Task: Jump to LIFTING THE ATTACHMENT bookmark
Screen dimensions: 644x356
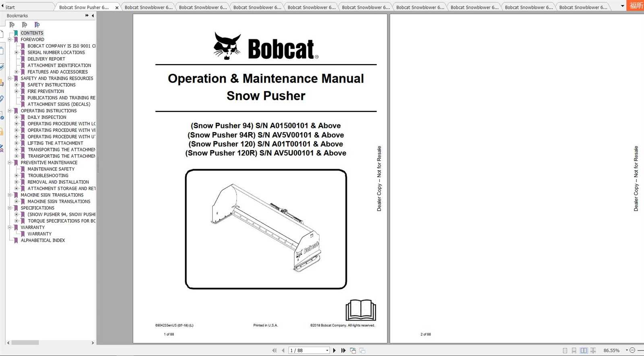Action: tap(55, 143)
